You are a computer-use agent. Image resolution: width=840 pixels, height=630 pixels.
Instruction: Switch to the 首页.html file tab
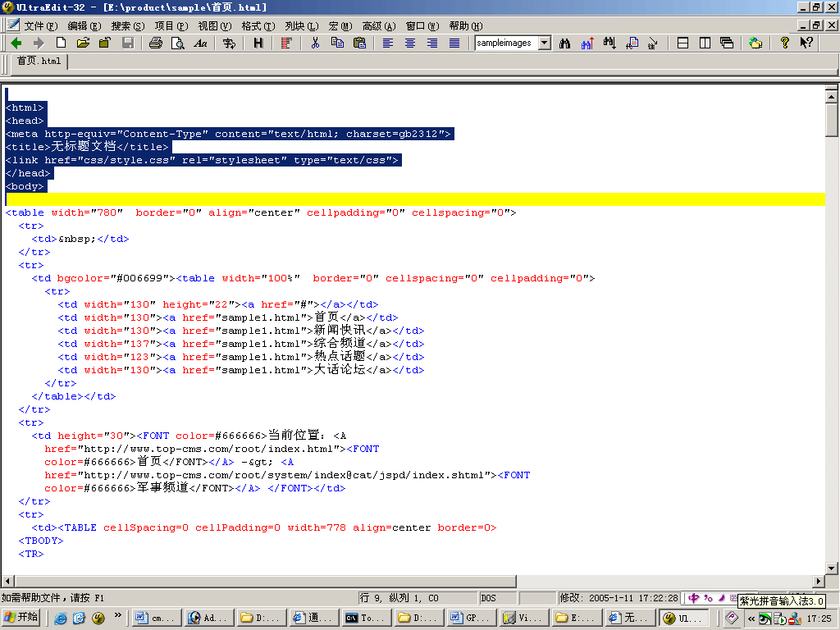[x=39, y=61]
